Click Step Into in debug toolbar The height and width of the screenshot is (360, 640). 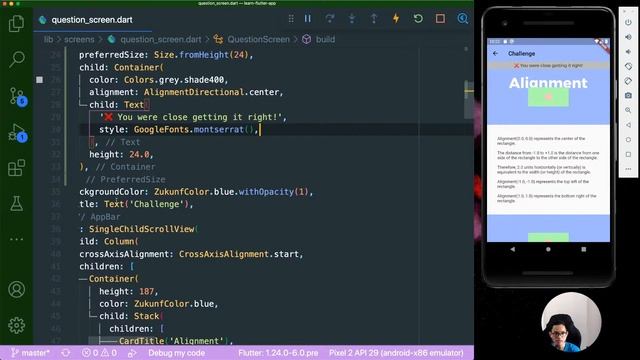352,19
